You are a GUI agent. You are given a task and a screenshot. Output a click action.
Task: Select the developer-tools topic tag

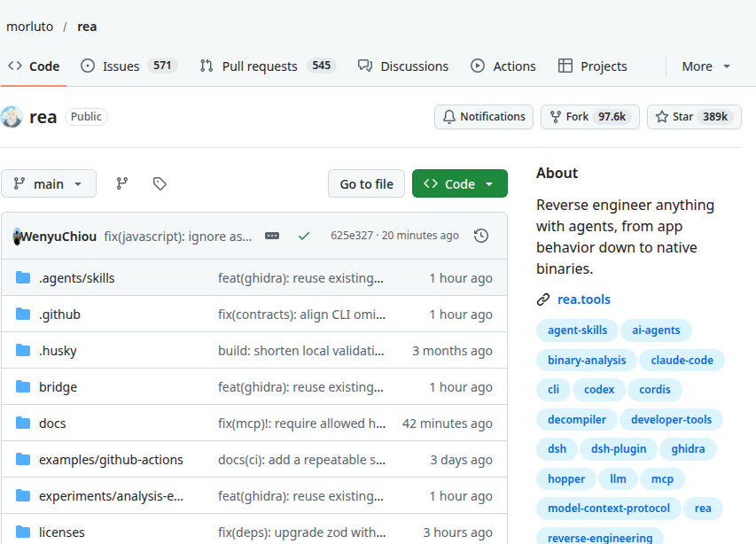[671, 419]
